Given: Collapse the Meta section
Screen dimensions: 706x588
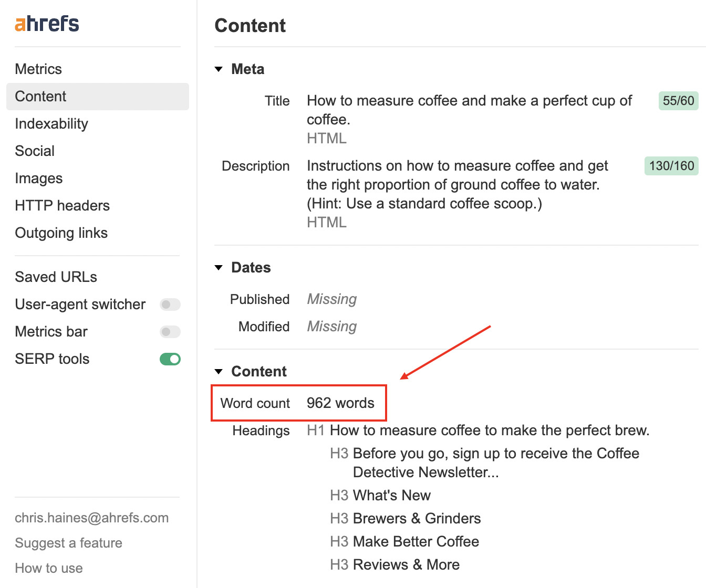Looking at the screenshot, I should [x=219, y=69].
